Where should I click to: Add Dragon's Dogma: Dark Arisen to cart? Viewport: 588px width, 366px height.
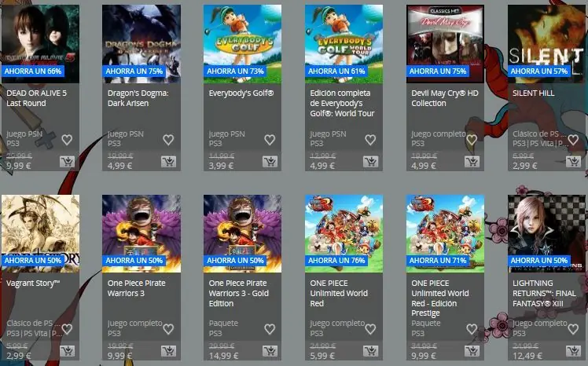[x=168, y=162]
